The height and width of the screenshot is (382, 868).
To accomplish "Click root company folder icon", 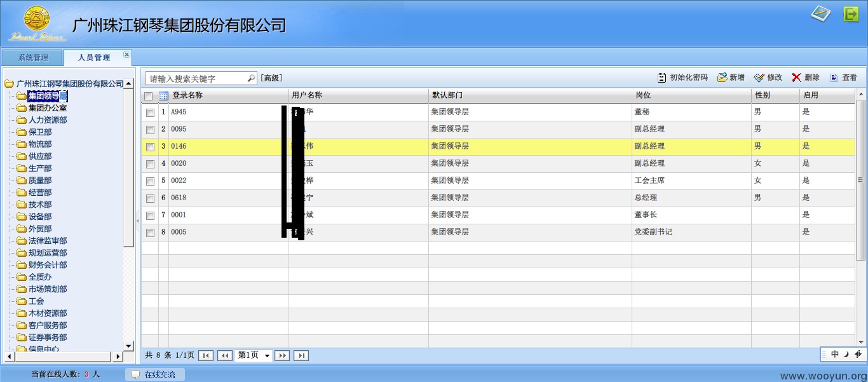I will click(10, 84).
